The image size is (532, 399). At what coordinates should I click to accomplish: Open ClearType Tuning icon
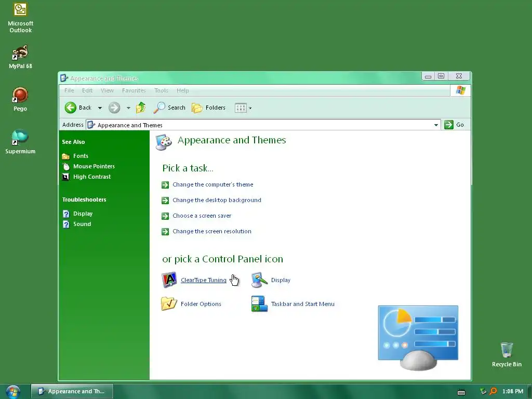pos(169,280)
